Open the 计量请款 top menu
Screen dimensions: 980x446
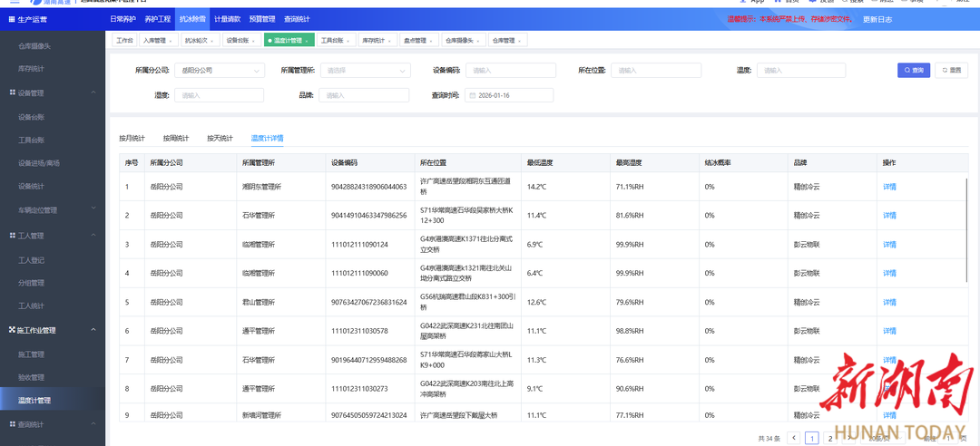pos(228,19)
